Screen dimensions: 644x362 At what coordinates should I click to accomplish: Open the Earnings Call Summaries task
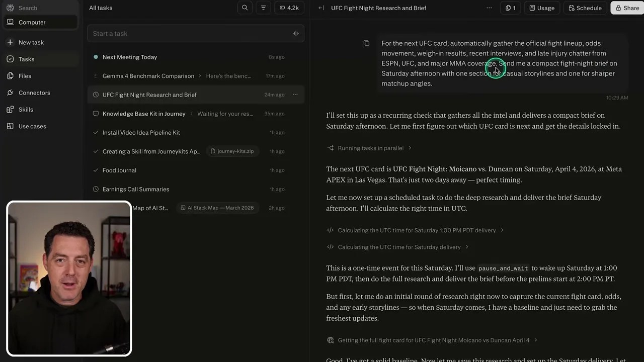click(x=196, y=189)
